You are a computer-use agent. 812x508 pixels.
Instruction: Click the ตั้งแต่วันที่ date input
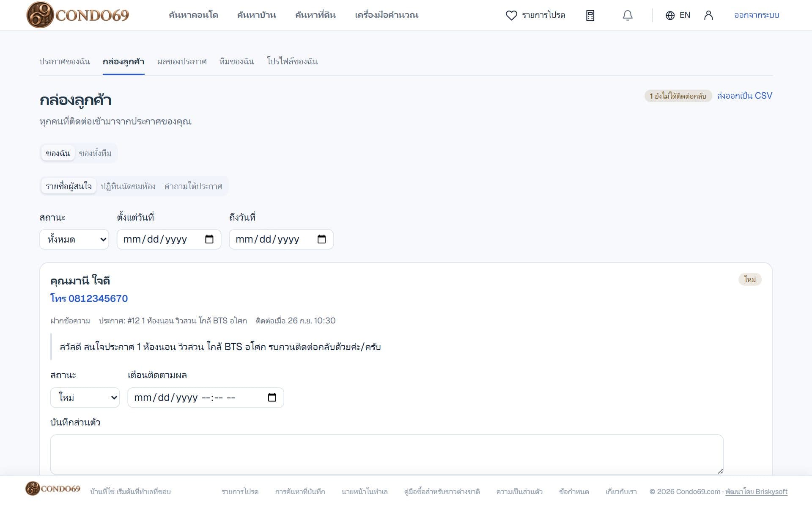click(x=169, y=240)
